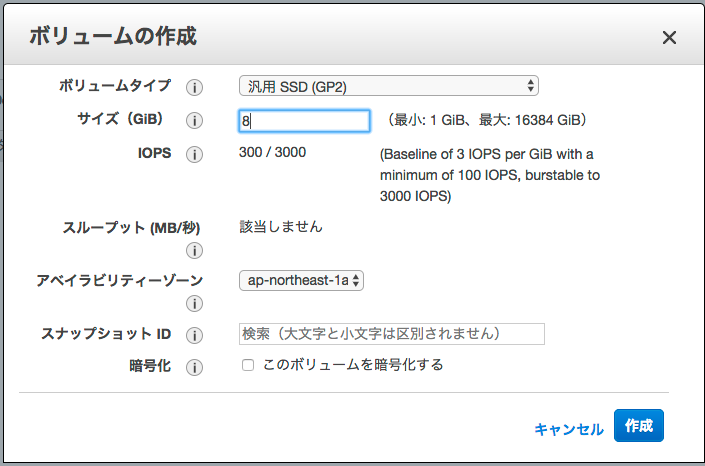Click info icon under アベイラビリティーゾーン
Screen dimensions: 705x466
[194, 304]
